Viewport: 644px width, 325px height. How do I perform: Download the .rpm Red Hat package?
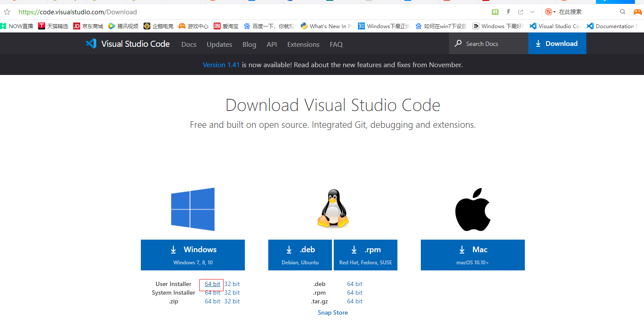(x=365, y=255)
